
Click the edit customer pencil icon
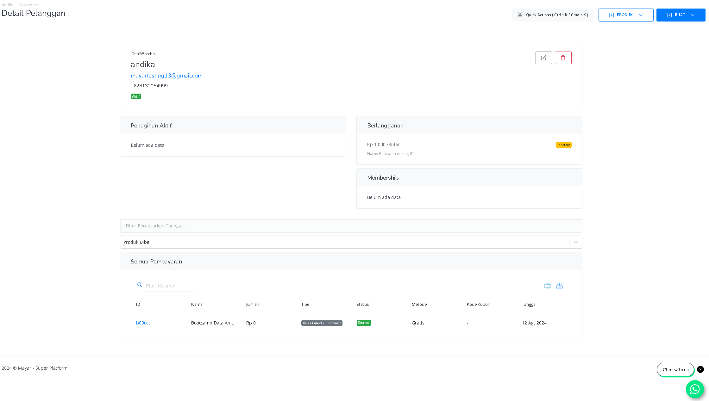(x=544, y=58)
